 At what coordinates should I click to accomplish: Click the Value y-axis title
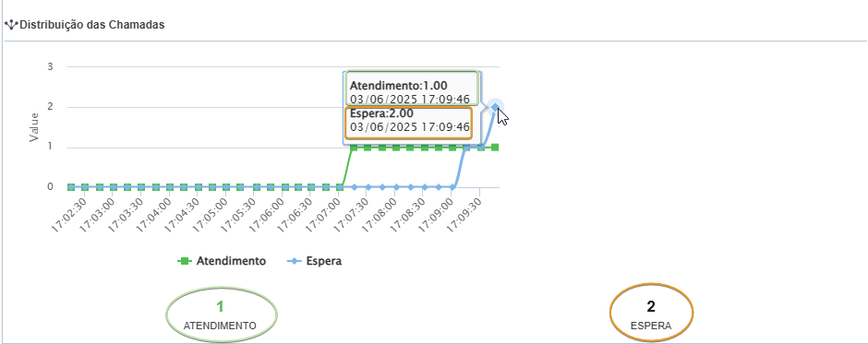click(34, 127)
